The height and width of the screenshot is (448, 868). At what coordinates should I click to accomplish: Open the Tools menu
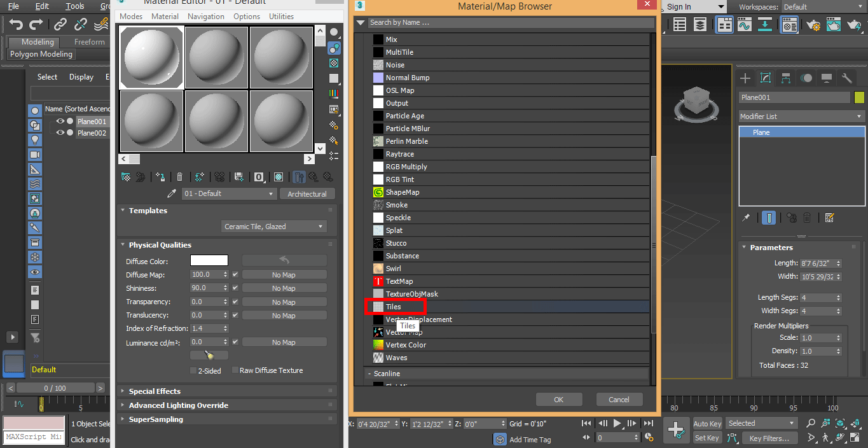coord(74,6)
